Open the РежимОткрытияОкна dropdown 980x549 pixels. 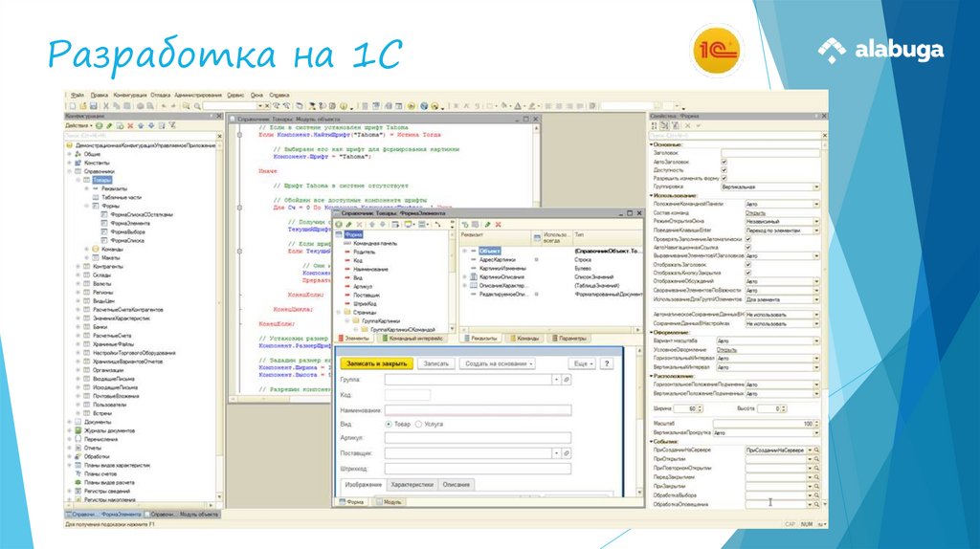click(815, 222)
